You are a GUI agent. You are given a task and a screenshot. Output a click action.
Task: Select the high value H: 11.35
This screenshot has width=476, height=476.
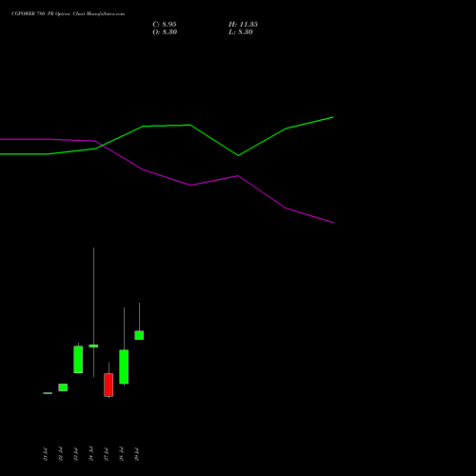point(243,25)
